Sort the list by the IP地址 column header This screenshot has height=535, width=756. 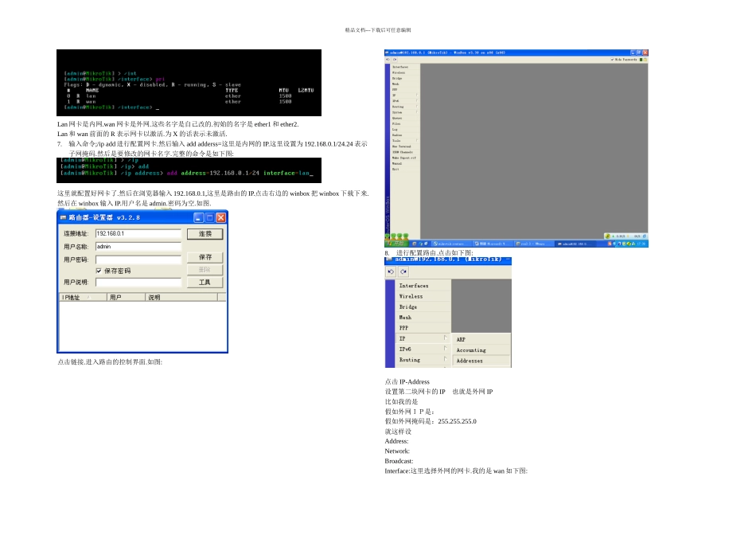(x=83, y=298)
